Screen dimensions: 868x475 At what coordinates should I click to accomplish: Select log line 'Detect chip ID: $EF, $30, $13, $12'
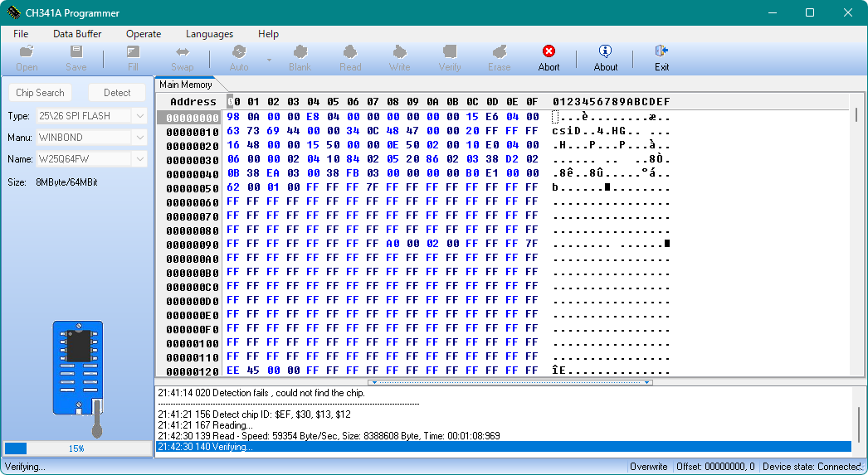coord(254,414)
